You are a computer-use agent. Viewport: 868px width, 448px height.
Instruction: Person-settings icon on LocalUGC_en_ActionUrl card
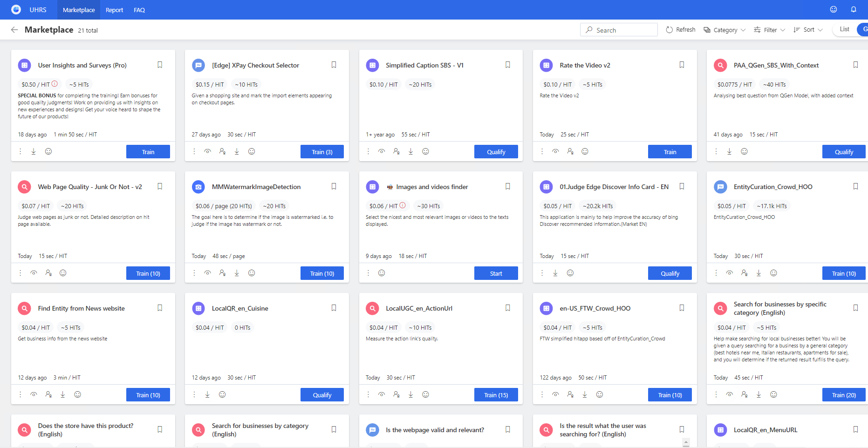coord(396,394)
